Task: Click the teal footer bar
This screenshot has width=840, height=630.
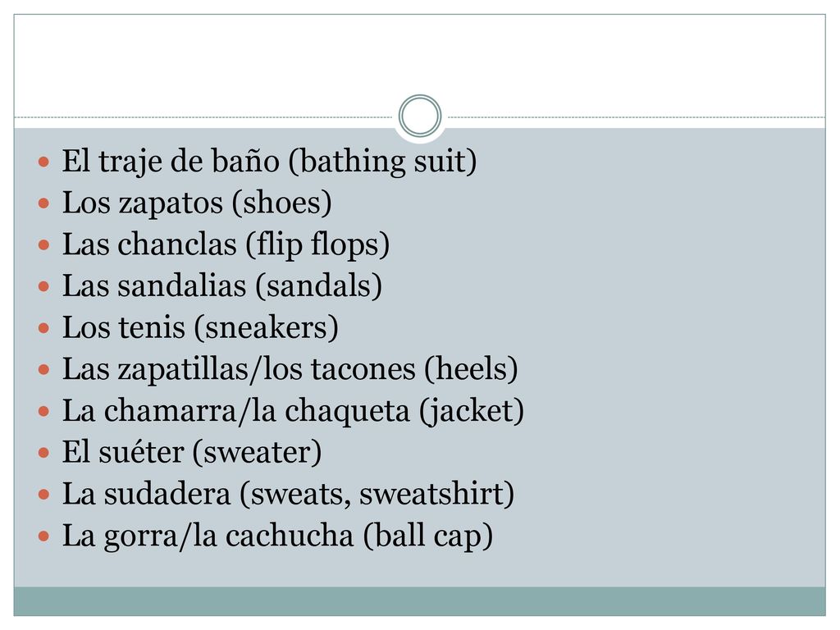Action: click(x=419, y=601)
